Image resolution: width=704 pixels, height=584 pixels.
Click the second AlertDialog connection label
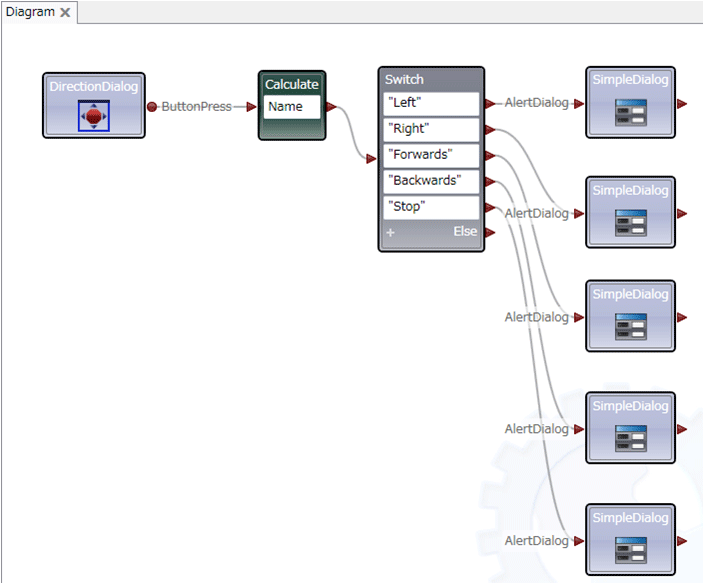[x=537, y=214]
